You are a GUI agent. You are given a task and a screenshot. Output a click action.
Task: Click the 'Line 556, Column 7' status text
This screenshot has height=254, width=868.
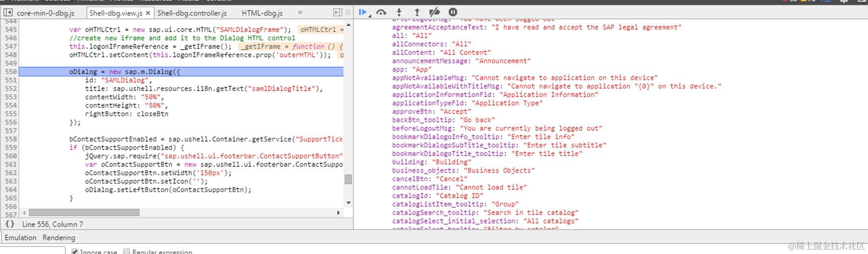pos(52,224)
